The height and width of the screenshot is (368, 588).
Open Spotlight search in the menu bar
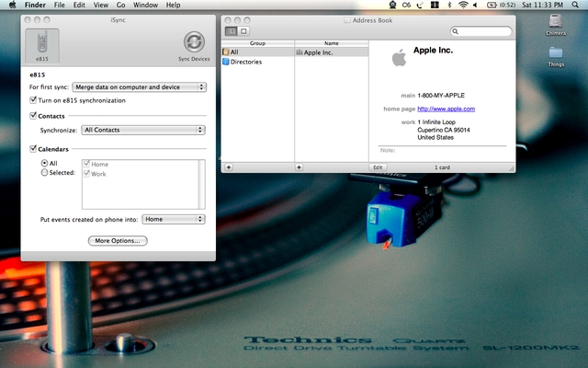coord(575,5)
